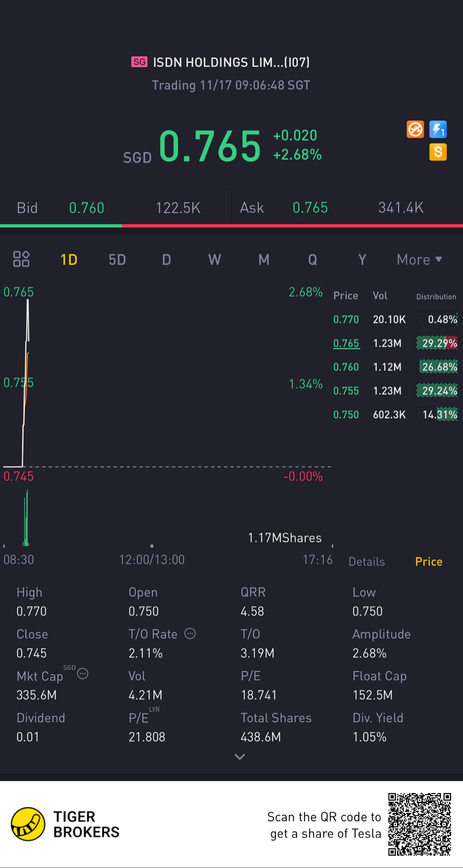Tap the Tesla share QR code
463x868 pixels.
click(x=419, y=824)
